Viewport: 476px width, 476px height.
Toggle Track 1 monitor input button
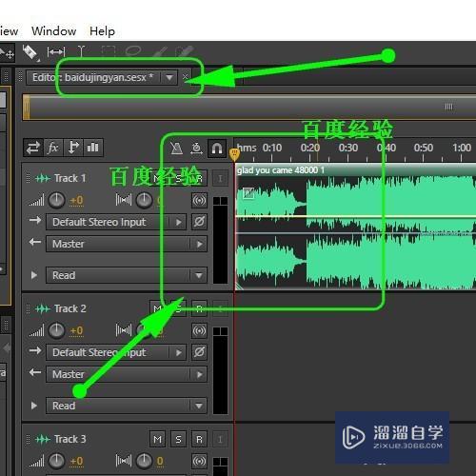tap(220, 178)
